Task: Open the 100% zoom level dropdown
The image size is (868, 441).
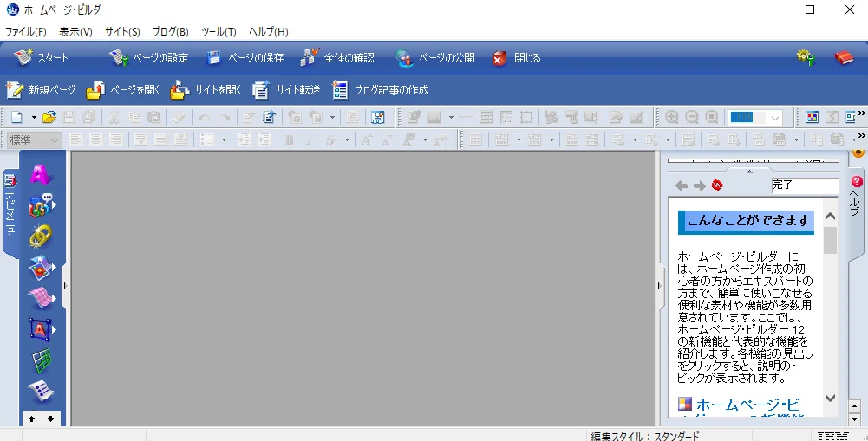Action: [x=775, y=117]
